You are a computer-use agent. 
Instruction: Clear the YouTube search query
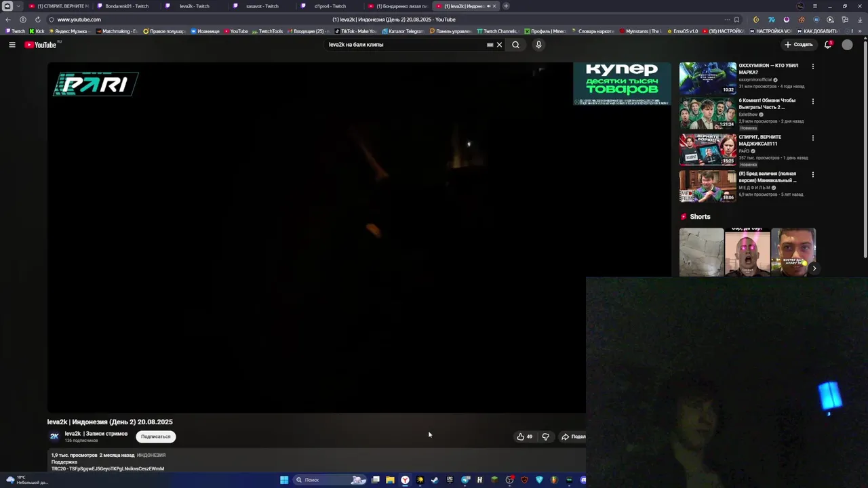(499, 45)
